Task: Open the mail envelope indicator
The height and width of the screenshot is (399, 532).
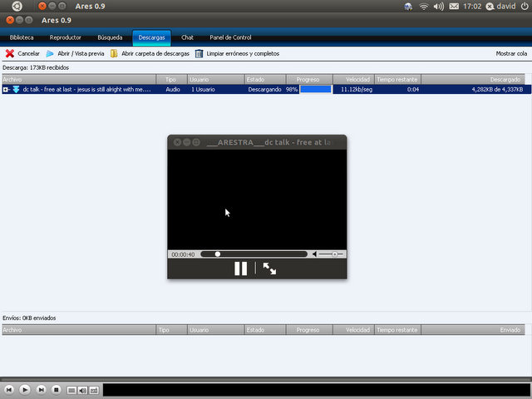Action: [x=454, y=7]
